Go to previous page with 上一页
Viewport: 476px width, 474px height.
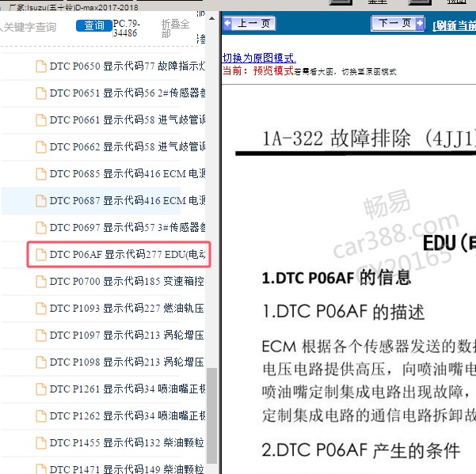pos(249,24)
